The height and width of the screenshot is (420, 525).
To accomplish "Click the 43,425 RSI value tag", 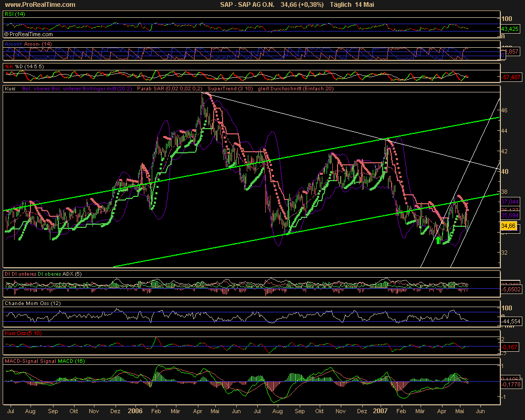I will [x=510, y=28].
